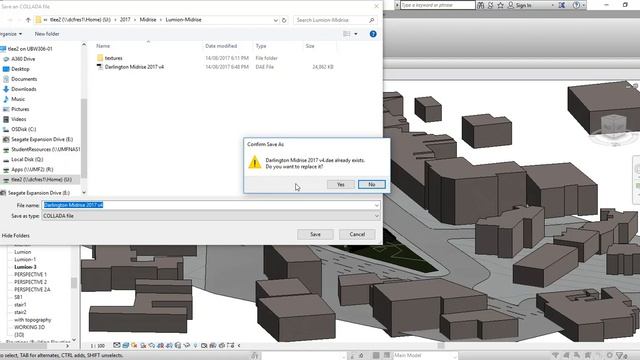
Task: Open the Save as type dropdown
Action: pos(211,216)
